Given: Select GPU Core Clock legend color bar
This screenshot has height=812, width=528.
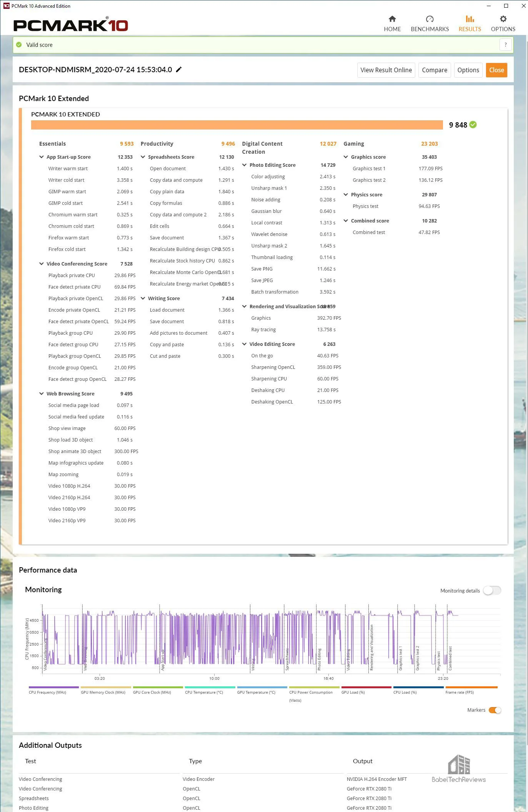Looking at the screenshot, I should pyautogui.click(x=158, y=687).
